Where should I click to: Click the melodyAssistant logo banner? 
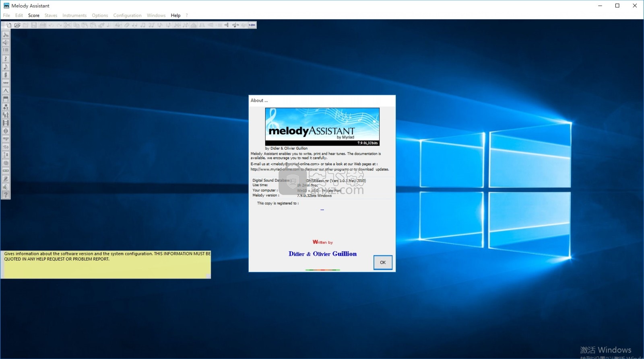[322, 127]
